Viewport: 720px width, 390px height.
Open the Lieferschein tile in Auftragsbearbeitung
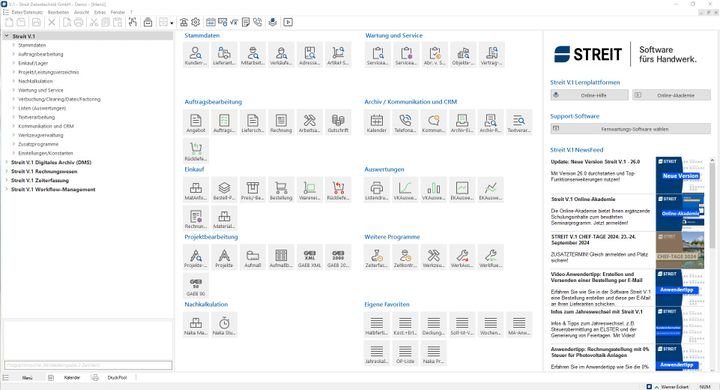[253, 123]
